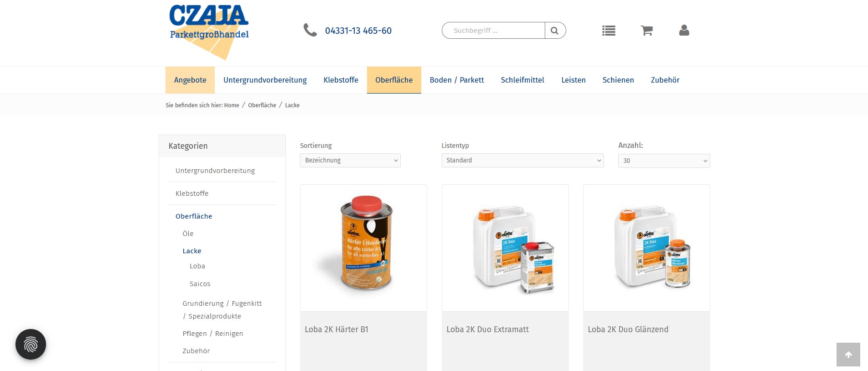Open the shopping cart icon
The height and width of the screenshot is (371, 868).
(x=646, y=31)
